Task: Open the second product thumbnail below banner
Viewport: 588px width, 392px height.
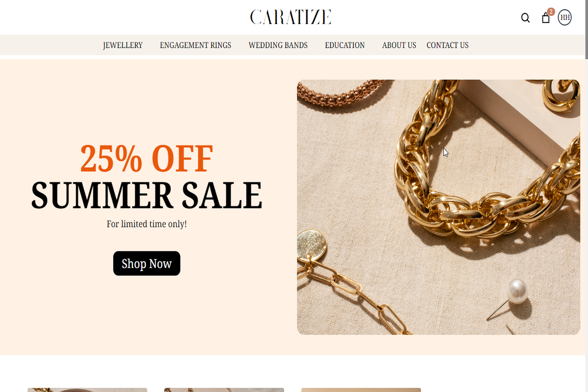Action: (x=224, y=390)
